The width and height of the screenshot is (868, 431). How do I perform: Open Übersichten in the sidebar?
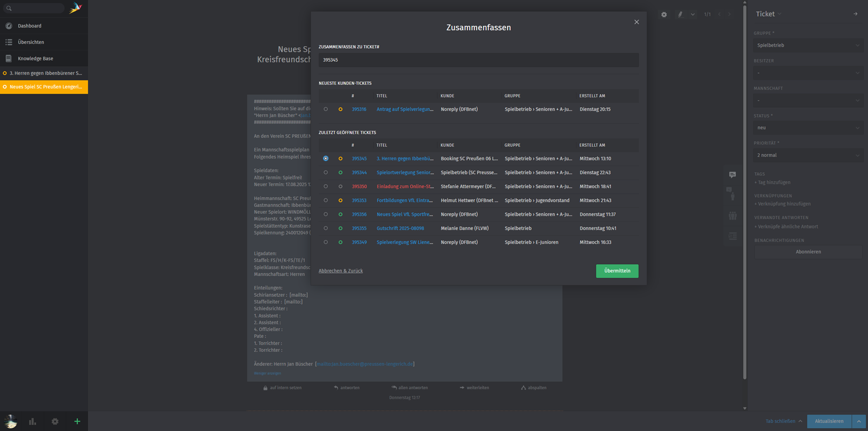click(x=31, y=42)
